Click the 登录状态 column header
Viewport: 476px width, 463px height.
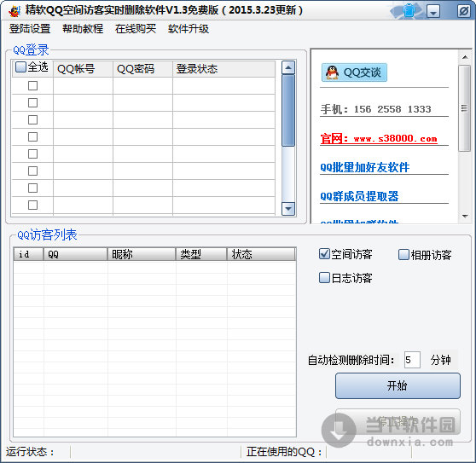(x=224, y=69)
